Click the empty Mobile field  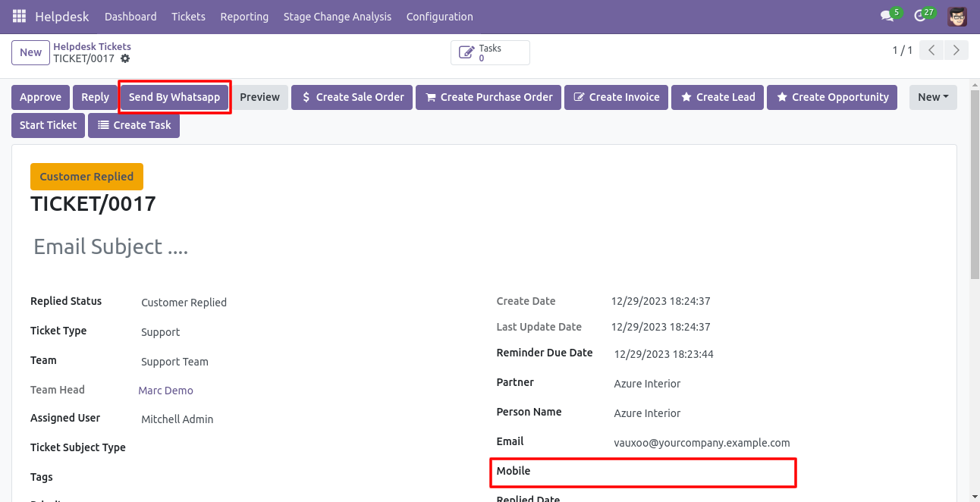(x=643, y=472)
